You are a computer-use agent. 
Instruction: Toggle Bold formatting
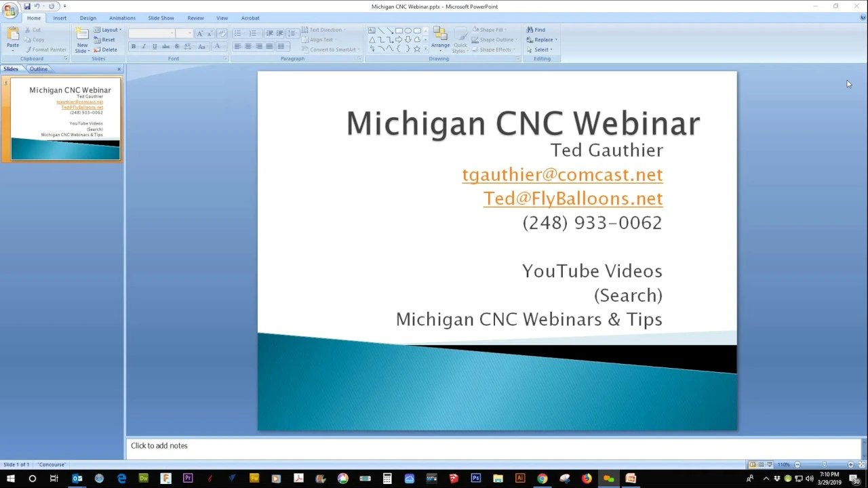[x=134, y=46]
